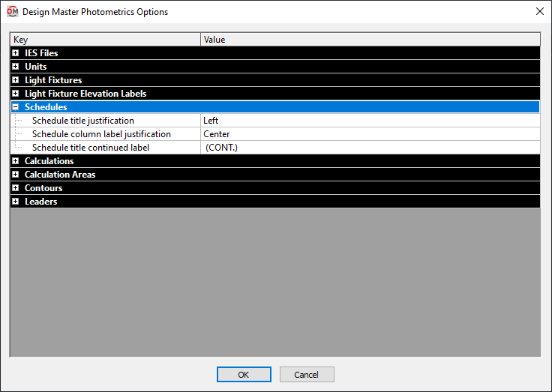Confirm options with OK button
Image resolution: width=552 pixels, height=392 pixels.
pyautogui.click(x=244, y=375)
